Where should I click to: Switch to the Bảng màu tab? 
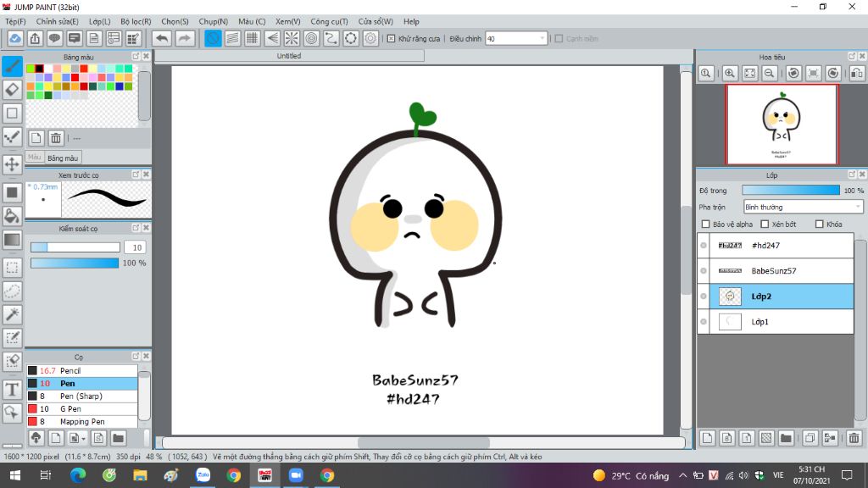pos(63,158)
